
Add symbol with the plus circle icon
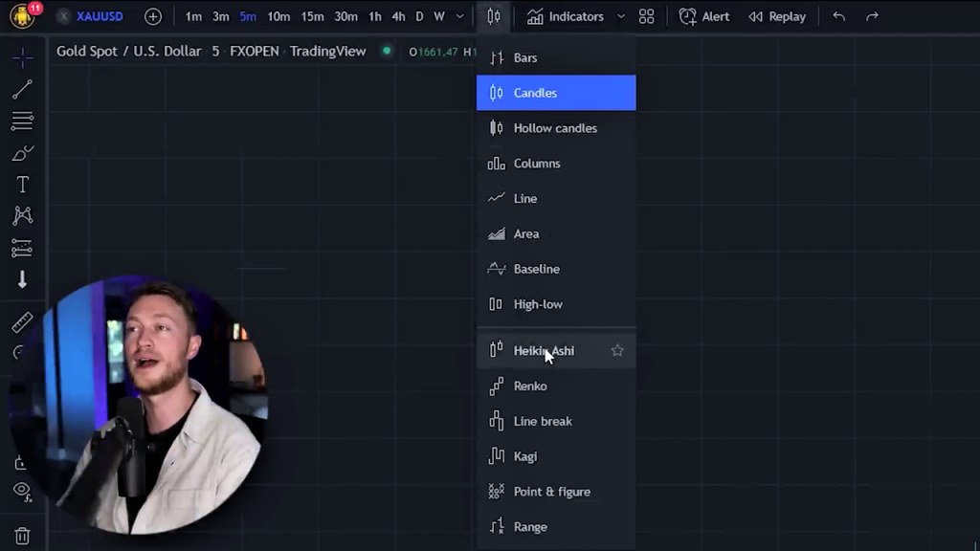click(x=153, y=16)
